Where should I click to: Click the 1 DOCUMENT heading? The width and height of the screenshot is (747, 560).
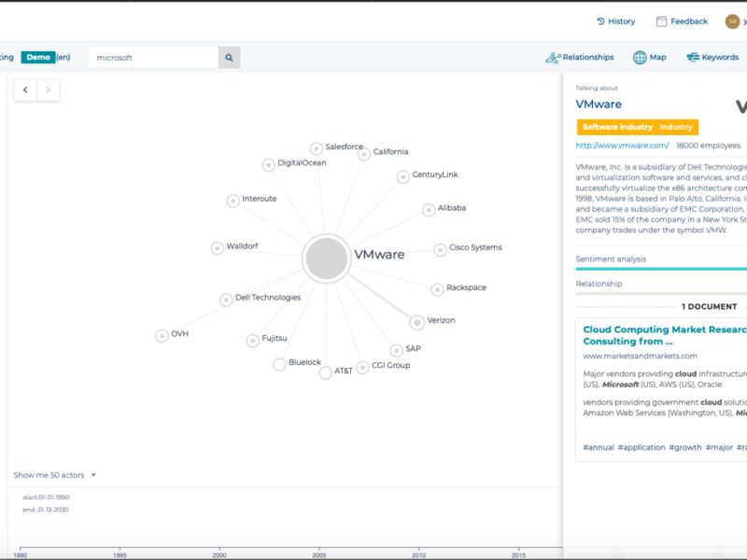[709, 307]
